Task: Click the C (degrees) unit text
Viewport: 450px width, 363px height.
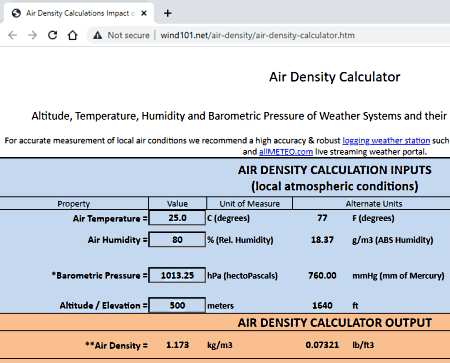Action: click(228, 218)
